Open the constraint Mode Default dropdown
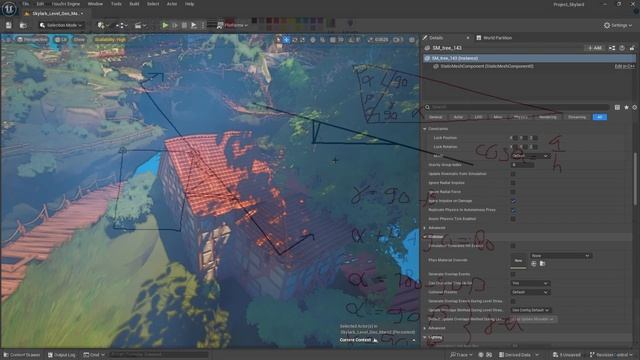 [x=531, y=156]
